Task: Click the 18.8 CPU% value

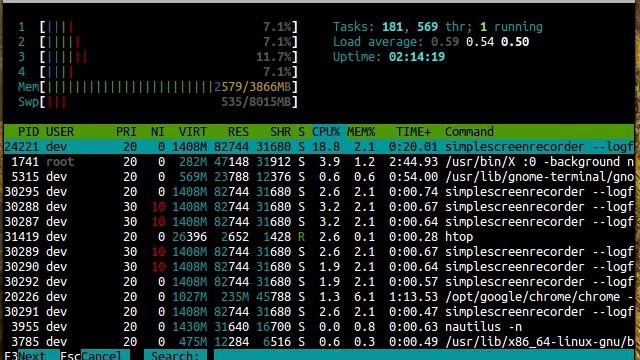Action: tap(326, 147)
